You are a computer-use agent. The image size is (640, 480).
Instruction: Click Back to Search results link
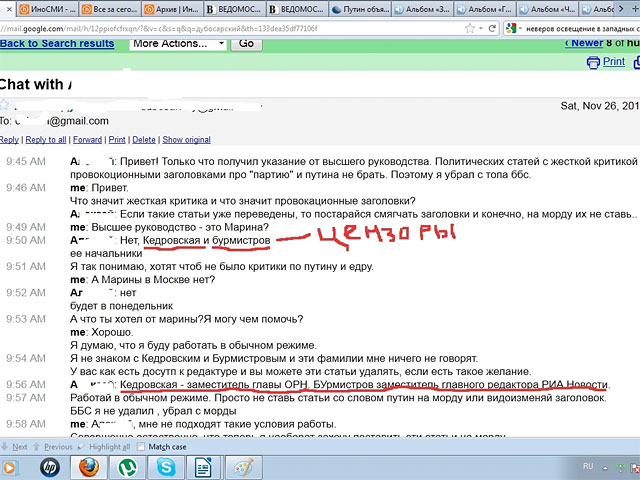tap(57, 44)
